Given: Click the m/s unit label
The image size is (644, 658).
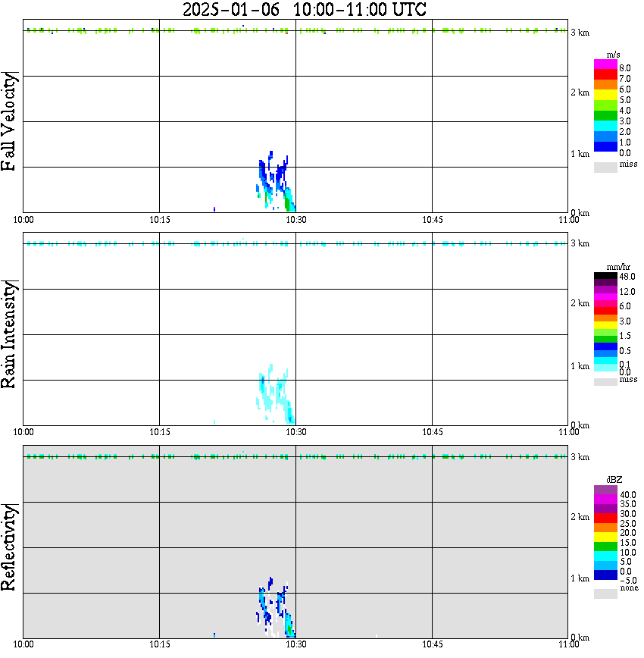Looking at the screenshot, I should [x=613, y=55].
